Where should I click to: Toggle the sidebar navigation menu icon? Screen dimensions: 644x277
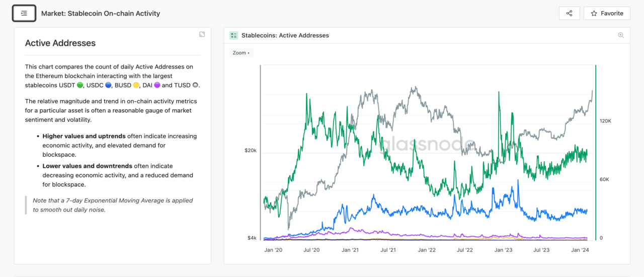point(24,14)
